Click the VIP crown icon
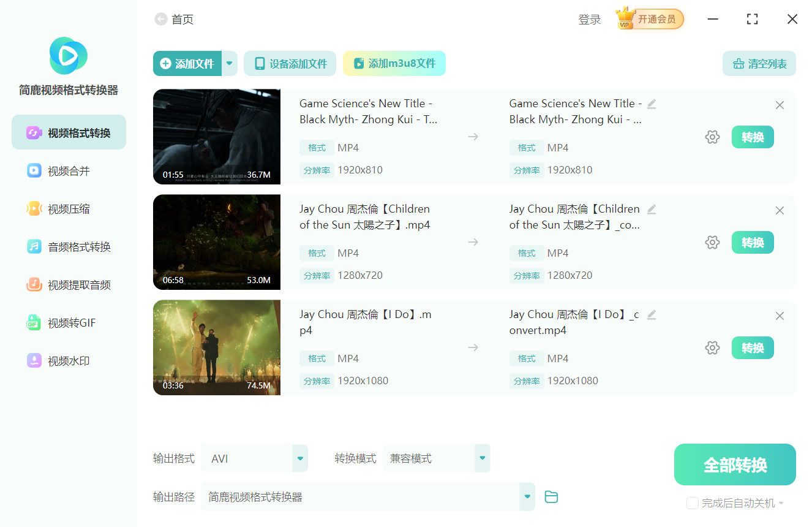 point(625,18)
